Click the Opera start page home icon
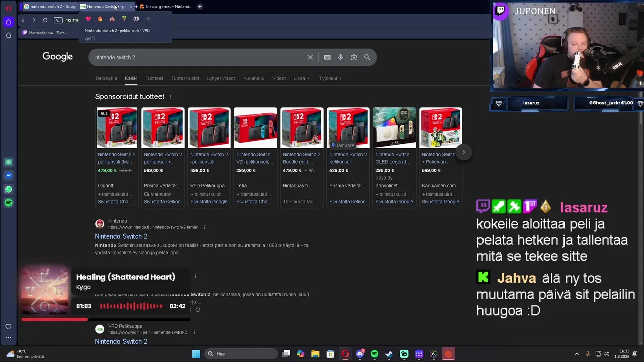The height and width of the screenshot is (362, 644). (x=8, y=22)
